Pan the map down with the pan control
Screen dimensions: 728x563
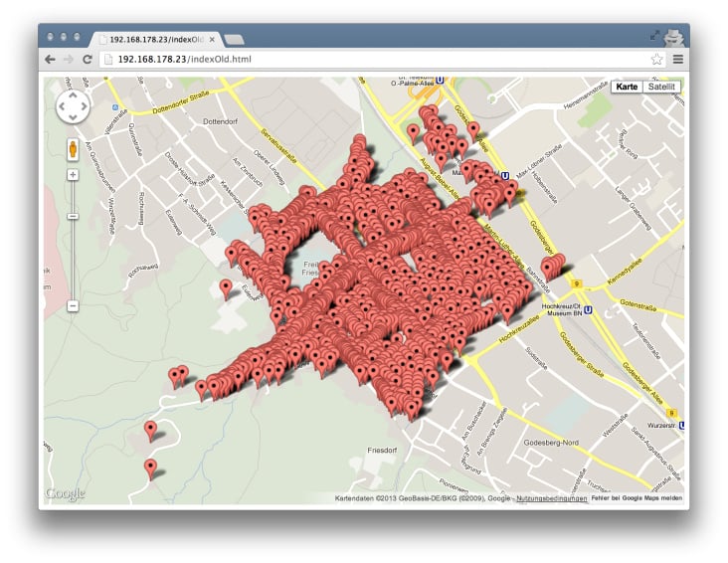73,117
